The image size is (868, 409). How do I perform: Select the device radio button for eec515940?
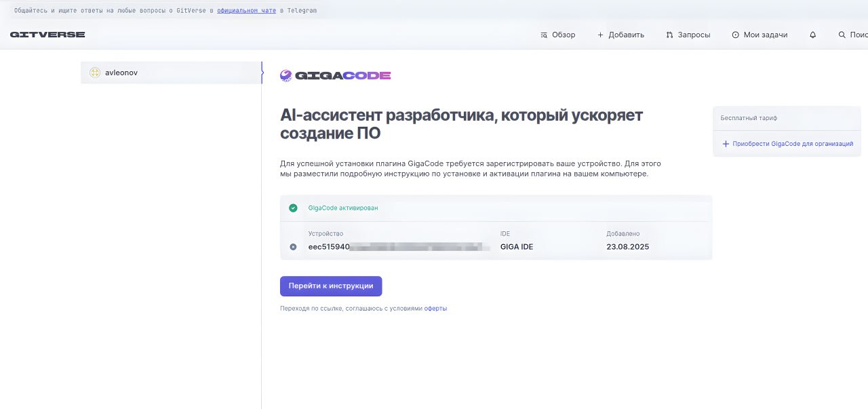click(293, 247)
